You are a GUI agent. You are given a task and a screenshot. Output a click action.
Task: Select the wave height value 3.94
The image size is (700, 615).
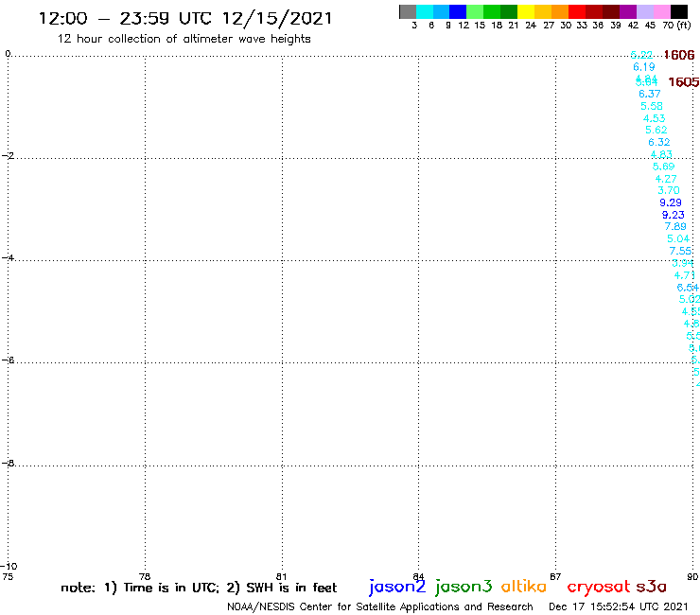point(683,263)
